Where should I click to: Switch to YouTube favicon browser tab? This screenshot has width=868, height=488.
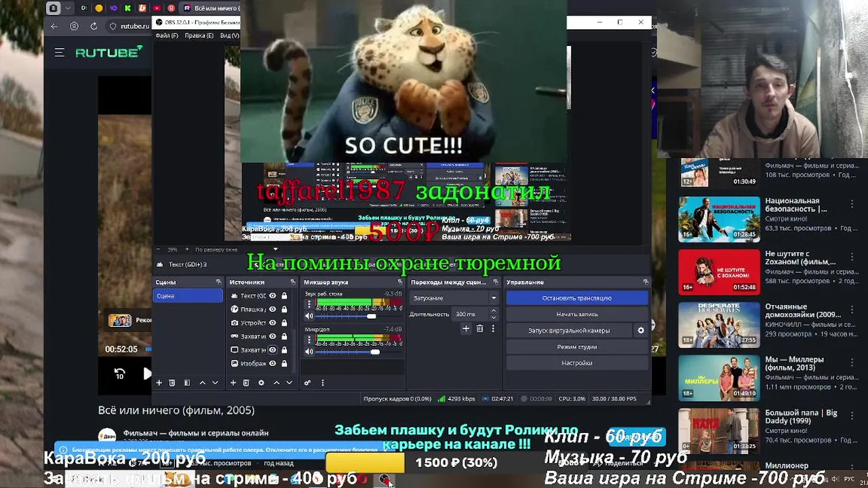157,8
